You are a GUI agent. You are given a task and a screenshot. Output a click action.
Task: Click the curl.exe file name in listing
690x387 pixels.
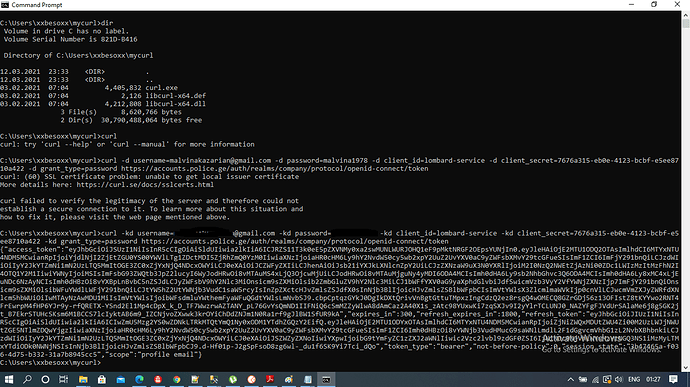tap(161, 88)
